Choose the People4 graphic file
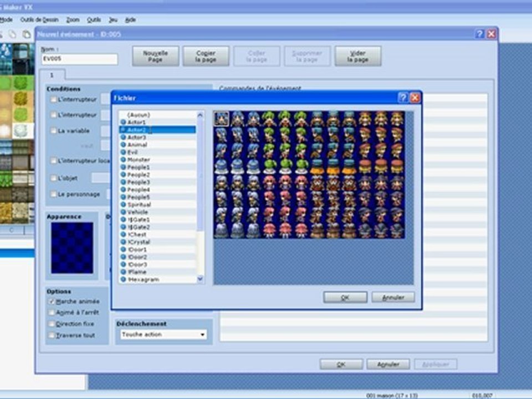This screenshot has width=532, height=399. coord(157,190)
